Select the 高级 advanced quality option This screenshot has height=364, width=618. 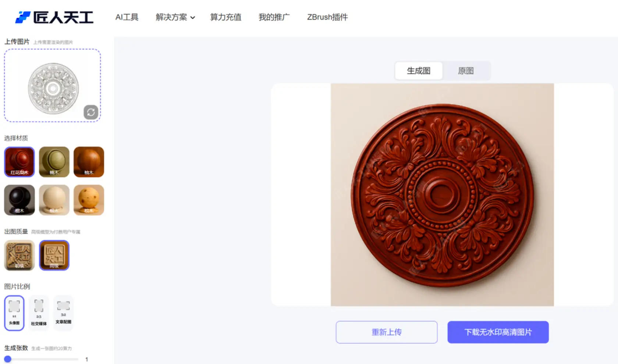pyautogui.click(x=54, y=255)
